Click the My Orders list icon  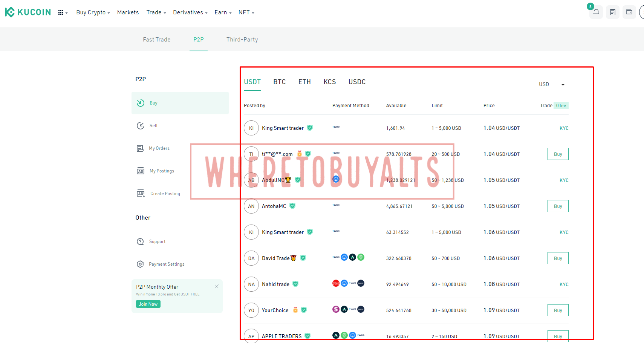pos(140,148)
